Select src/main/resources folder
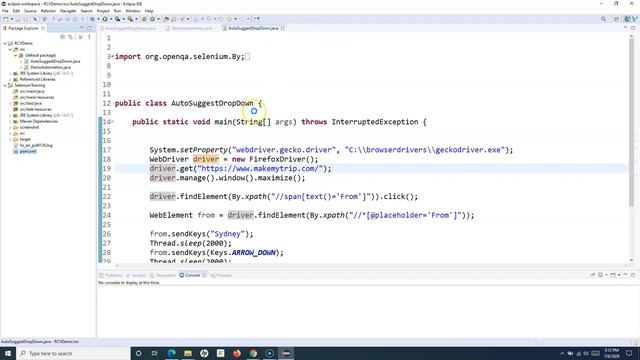Viewport: 640px width, 360px height. (37, 97)
